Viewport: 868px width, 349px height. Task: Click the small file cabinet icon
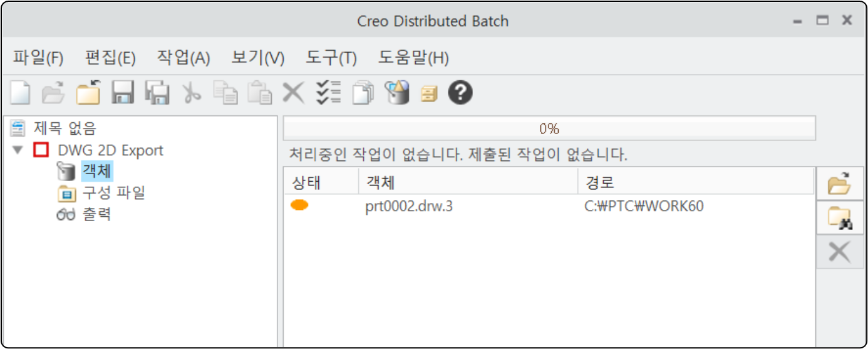[429, 94]
